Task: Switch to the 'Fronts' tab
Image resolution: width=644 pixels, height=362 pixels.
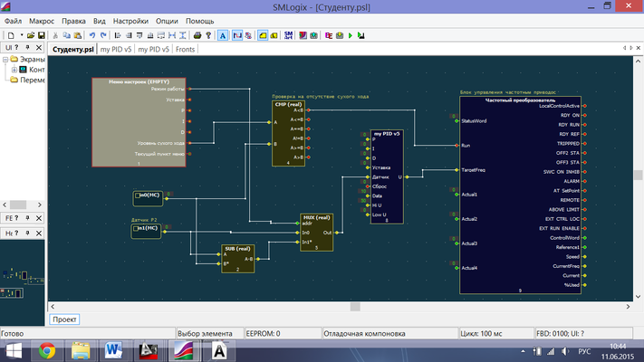Action: point(185,49)
